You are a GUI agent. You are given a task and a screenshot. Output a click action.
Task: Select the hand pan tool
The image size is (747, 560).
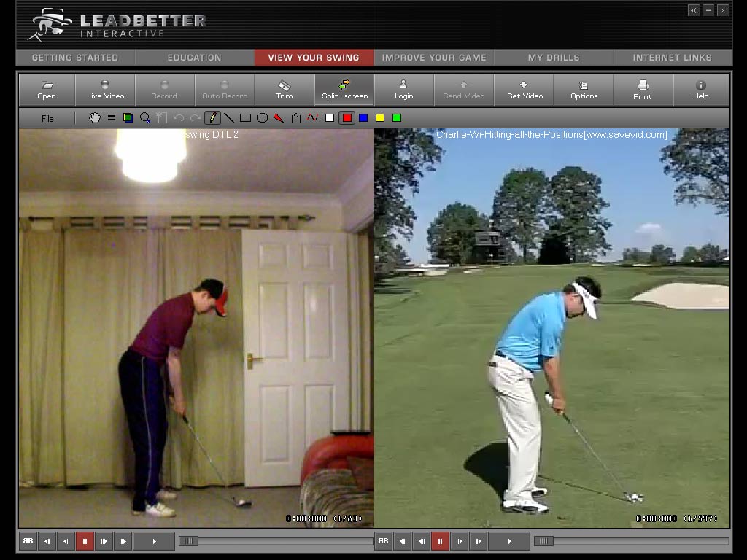click(95, 118)
